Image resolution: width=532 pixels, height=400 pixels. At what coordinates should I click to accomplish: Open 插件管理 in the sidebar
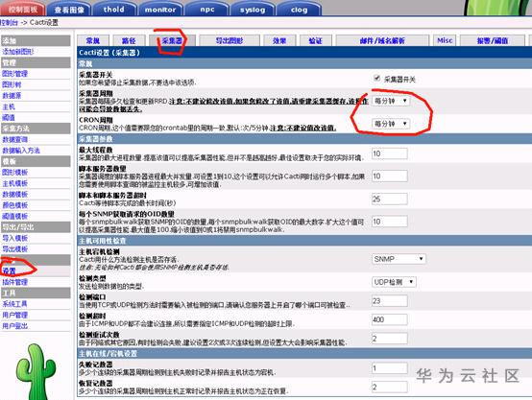pyautogui.click(x=15, y=282)
